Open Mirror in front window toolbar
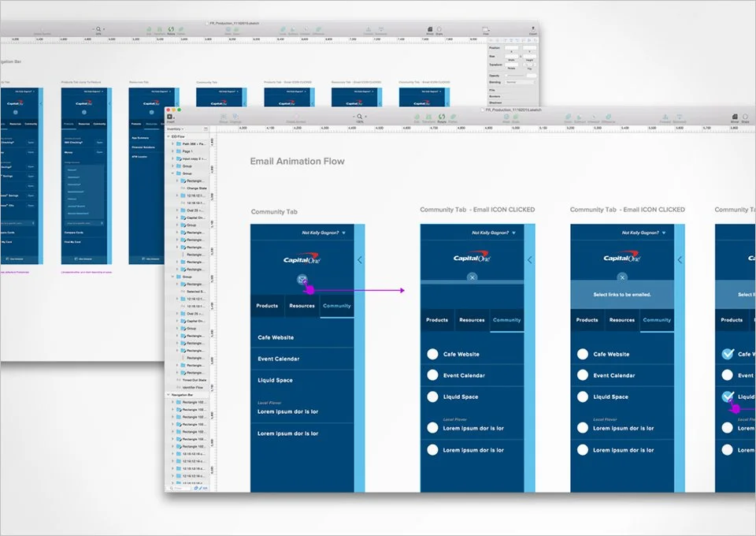 point(735,117)
